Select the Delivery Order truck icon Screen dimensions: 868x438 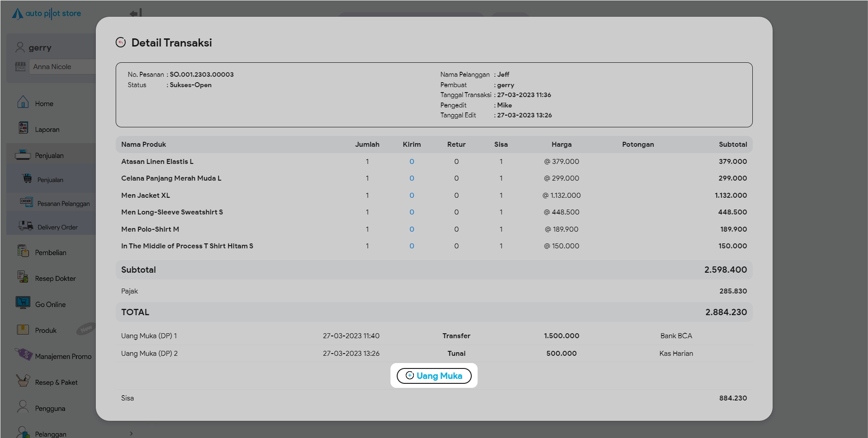point(25,226)
